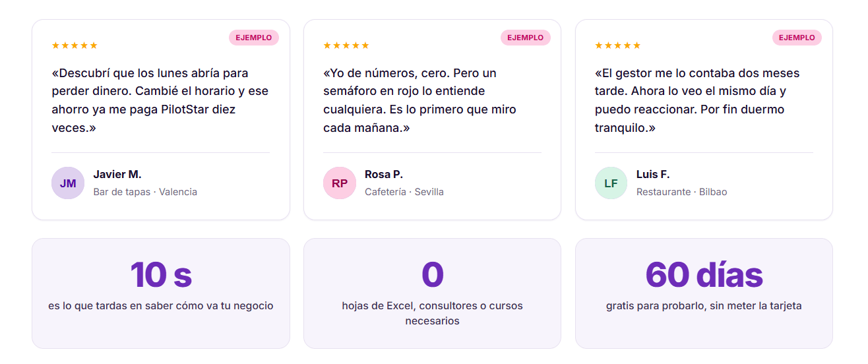
Task: Click the '60 días' free trial statistic
Action: point(704,293)
